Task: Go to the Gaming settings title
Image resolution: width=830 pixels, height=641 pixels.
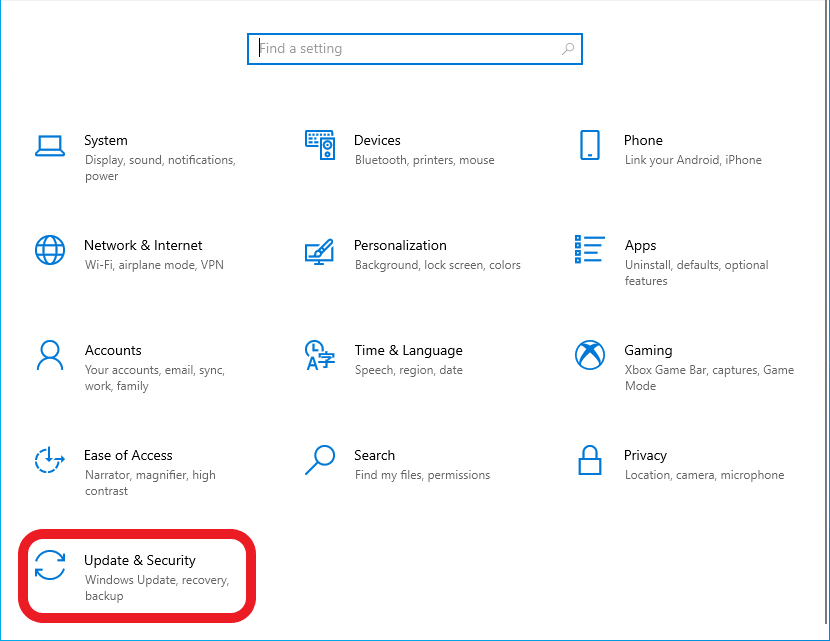Action: 648,350
